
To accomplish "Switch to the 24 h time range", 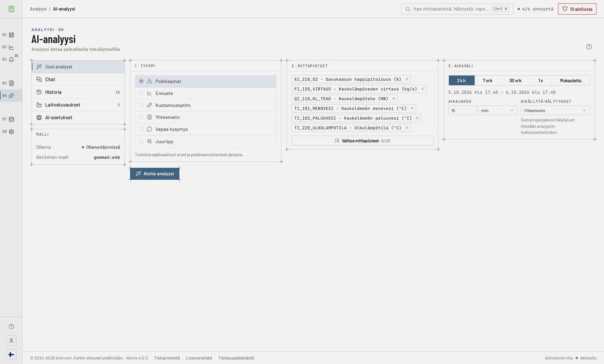I will 461,81.
